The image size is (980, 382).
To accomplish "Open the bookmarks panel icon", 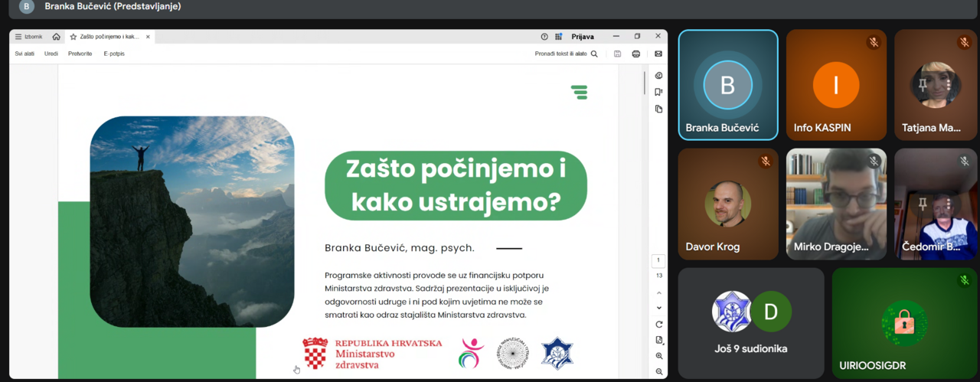I will pyautogui.click(x=658, y=92).
